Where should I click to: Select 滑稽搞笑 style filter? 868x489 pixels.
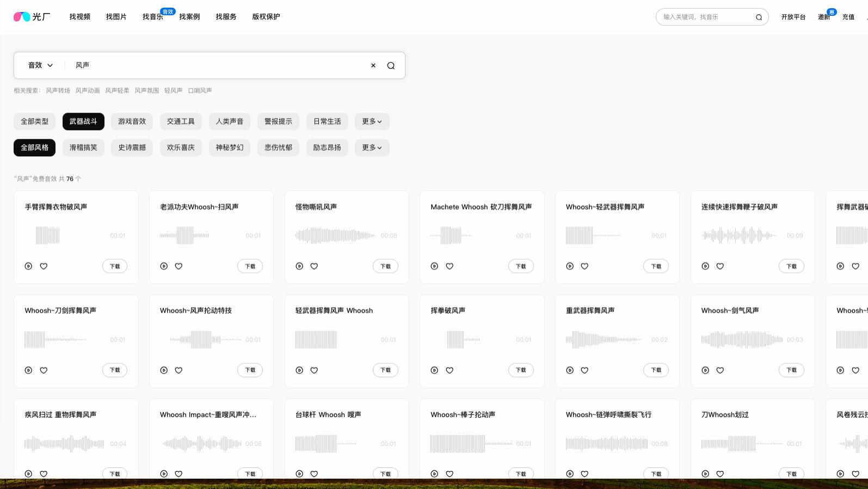(83, 148)
